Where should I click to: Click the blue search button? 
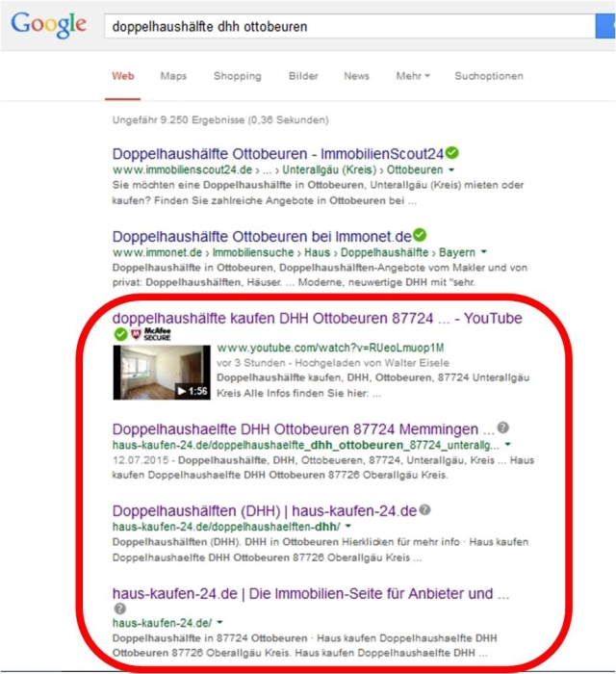(605, 26)
